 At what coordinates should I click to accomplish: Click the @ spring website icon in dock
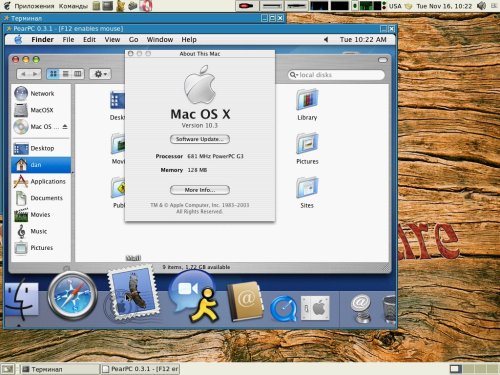tap(361, 308)
